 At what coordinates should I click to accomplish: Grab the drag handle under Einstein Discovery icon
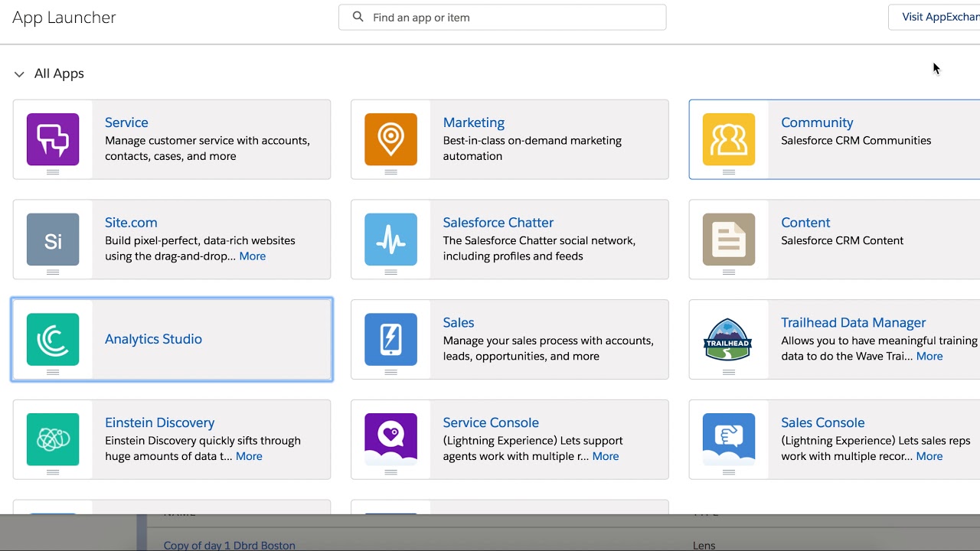click(x=53, y=472)
